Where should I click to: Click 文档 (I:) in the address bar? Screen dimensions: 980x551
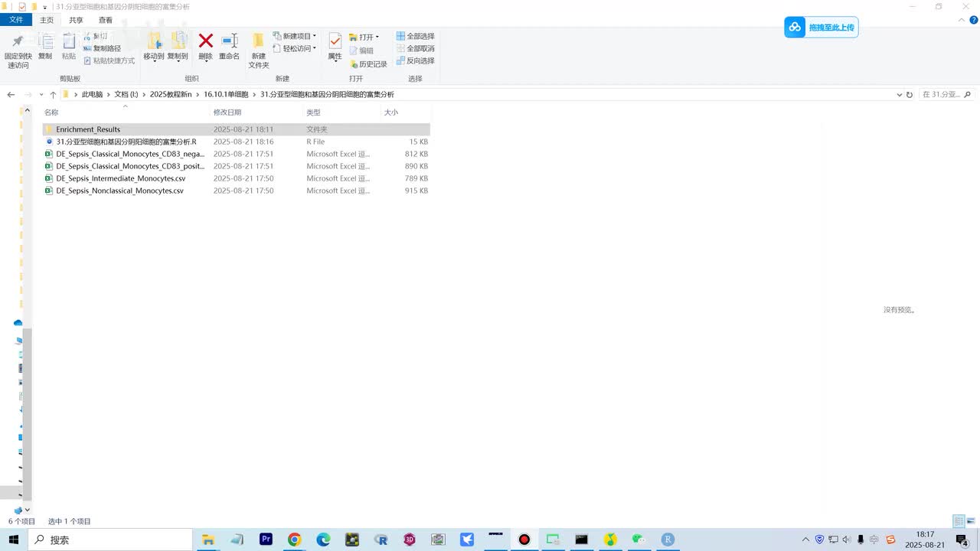pyautogui.click(x=126, y=95)
